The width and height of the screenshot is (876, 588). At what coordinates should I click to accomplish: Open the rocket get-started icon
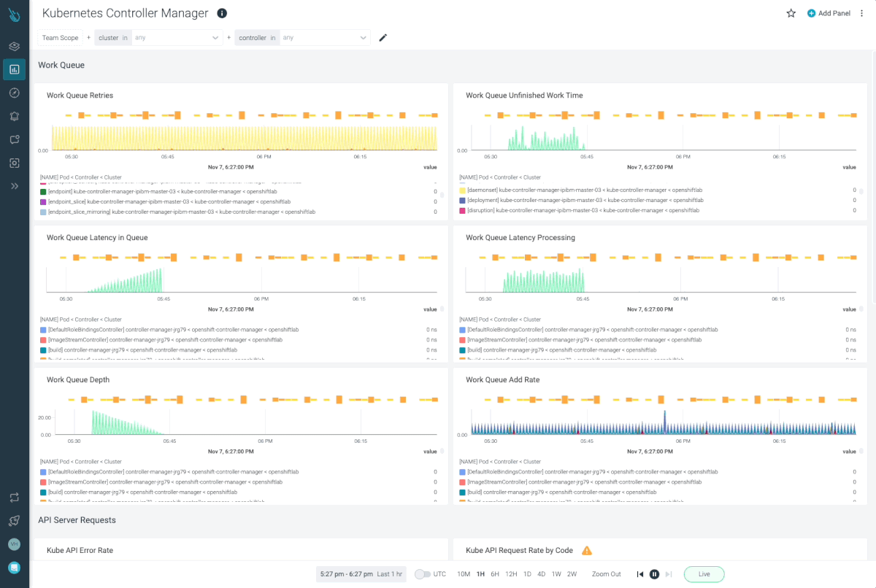(x=14, y=520)
